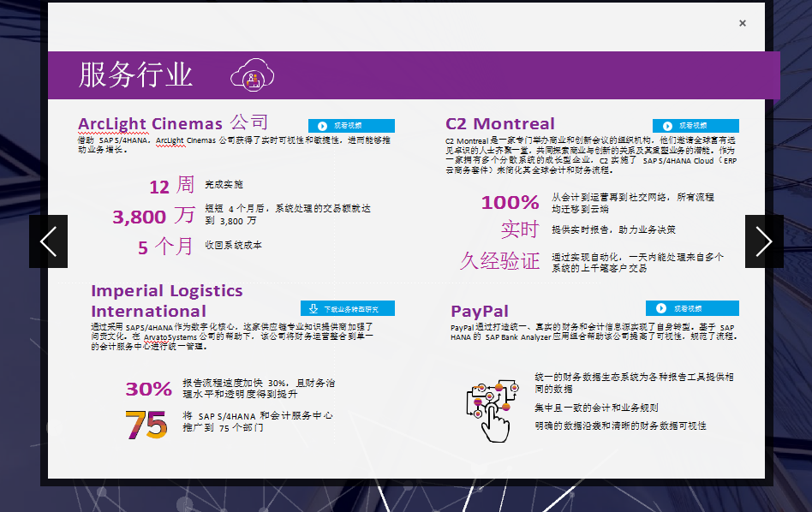Click the 集中且一致的会计和业务规则 text
Viewport: 812px width, 512px height.
pyautogui.click(x=596, y=408)
